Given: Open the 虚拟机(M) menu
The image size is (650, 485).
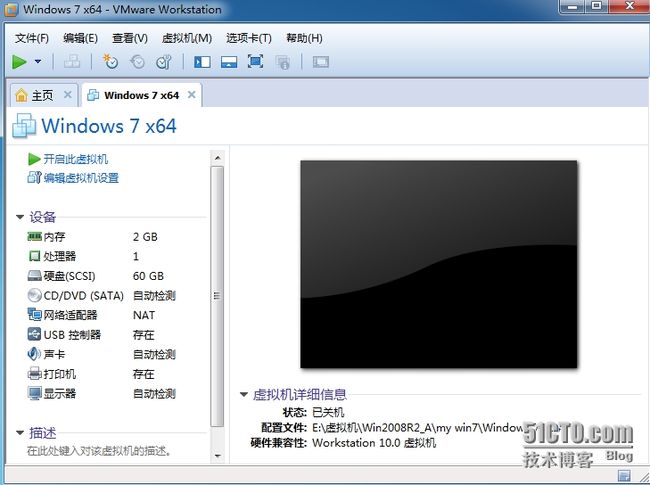Looking at the screenshot, I should [x=187, y=38].
